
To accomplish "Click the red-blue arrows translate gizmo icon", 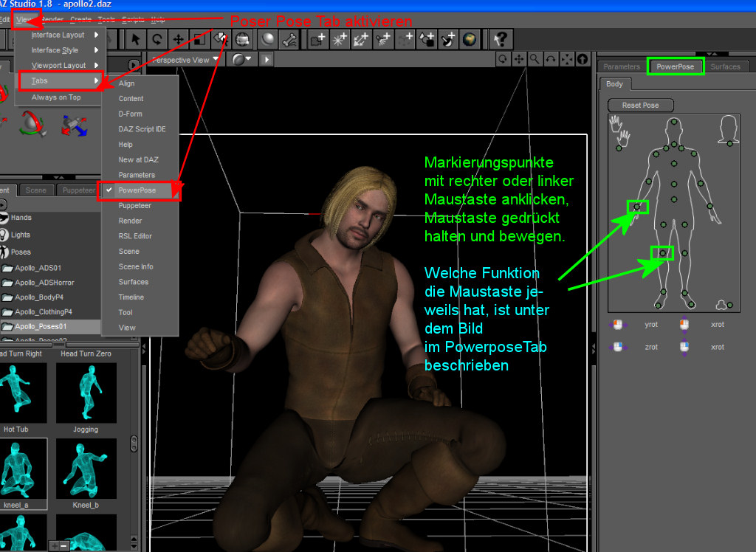I will point(75,125).
